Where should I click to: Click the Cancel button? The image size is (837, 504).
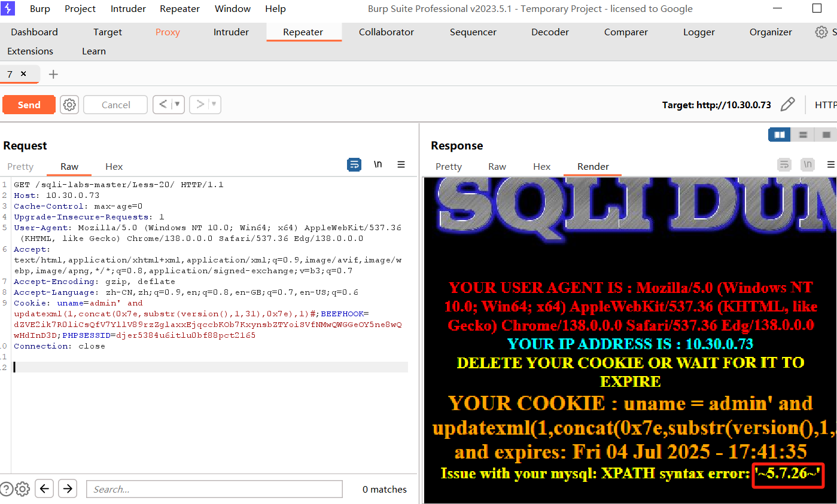(x=115, y=105)
